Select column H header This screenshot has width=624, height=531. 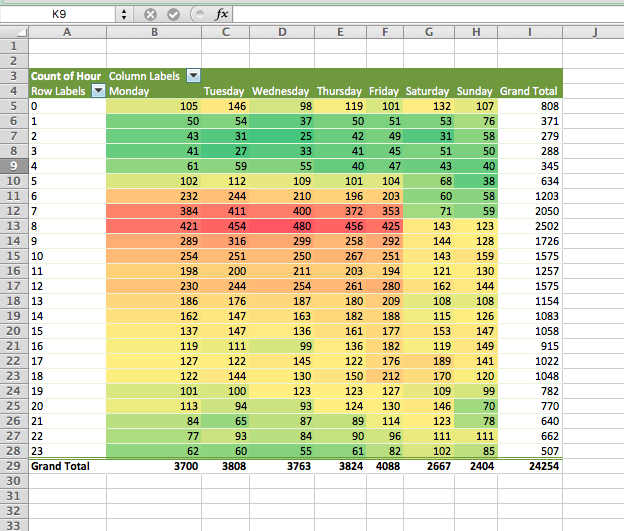(x=476, y=32)
